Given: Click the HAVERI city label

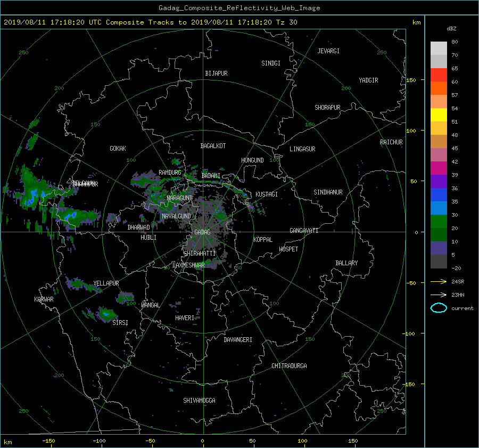Looking at the screenshot, I should [185, 318].
